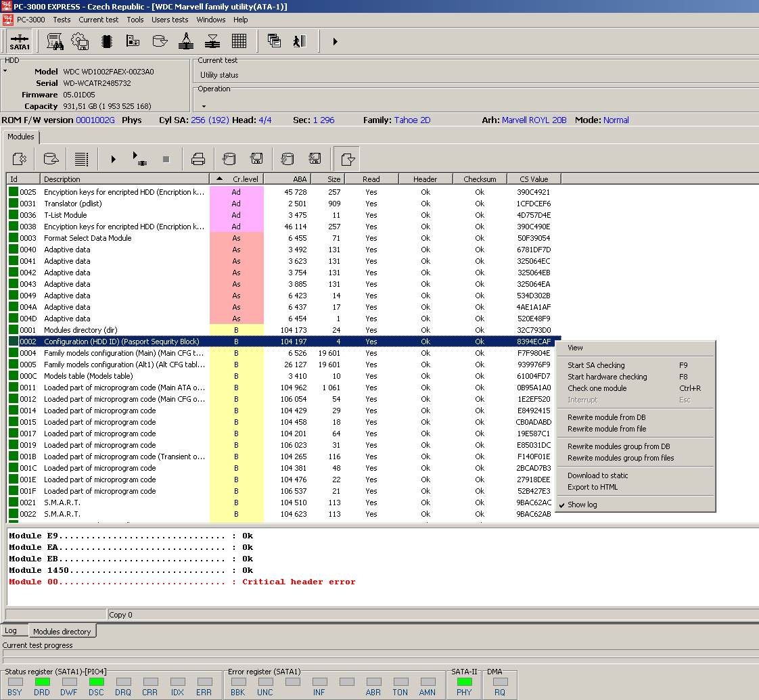Select Export to HTML in context menu
This screenshot has height=700, width=759.
pyautogui.click(x=592, y=487)
